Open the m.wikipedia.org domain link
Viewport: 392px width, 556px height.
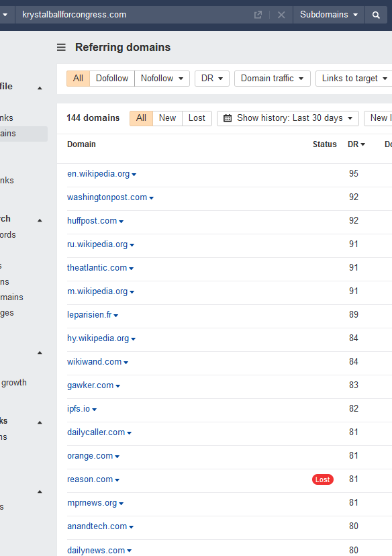point(97,291)
